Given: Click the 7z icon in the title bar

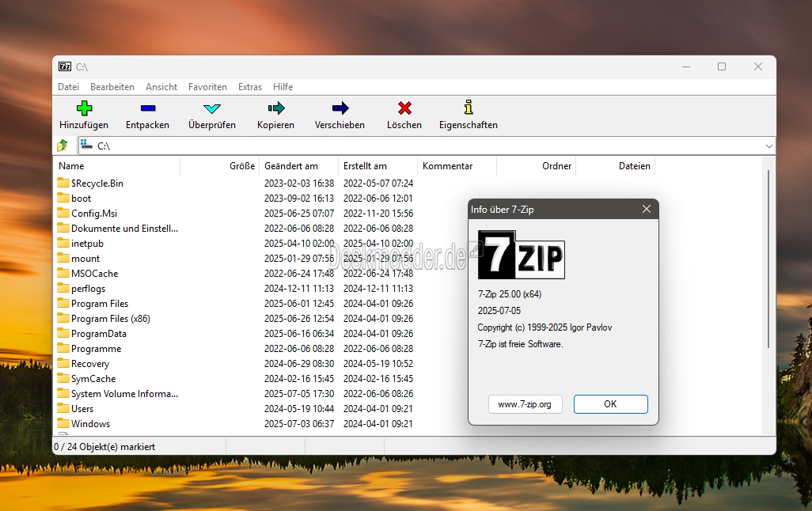Looking at the screenshot, I should (x=65, y=66).
